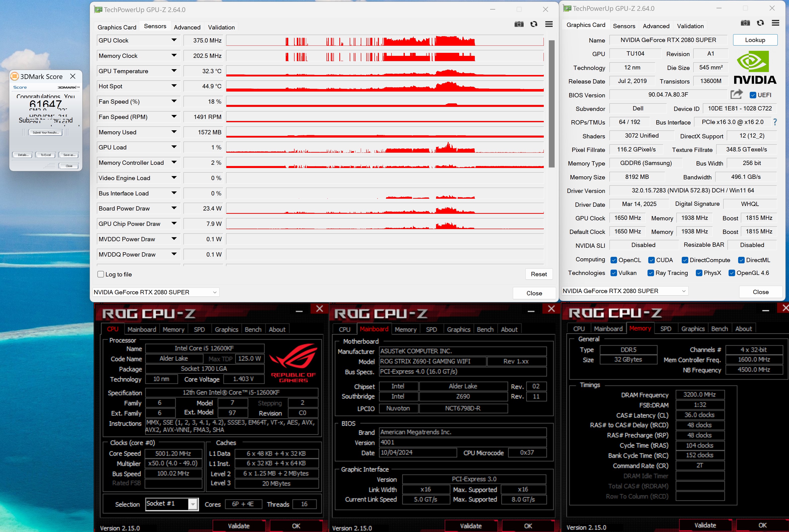Screen dimensions: 789x532
Task: Minimize the left ROG CPU-Z window
Action: click(x=299, y=311)
